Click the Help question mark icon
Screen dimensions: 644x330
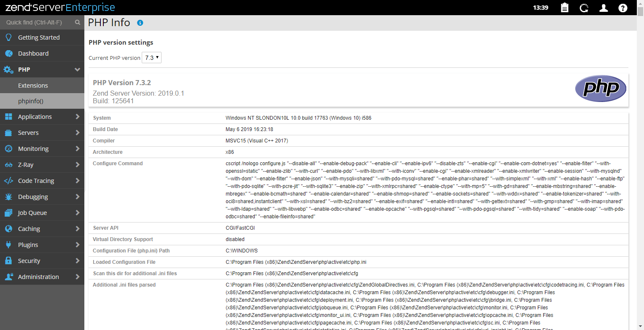pyautogui.click(x=623, y=8)
